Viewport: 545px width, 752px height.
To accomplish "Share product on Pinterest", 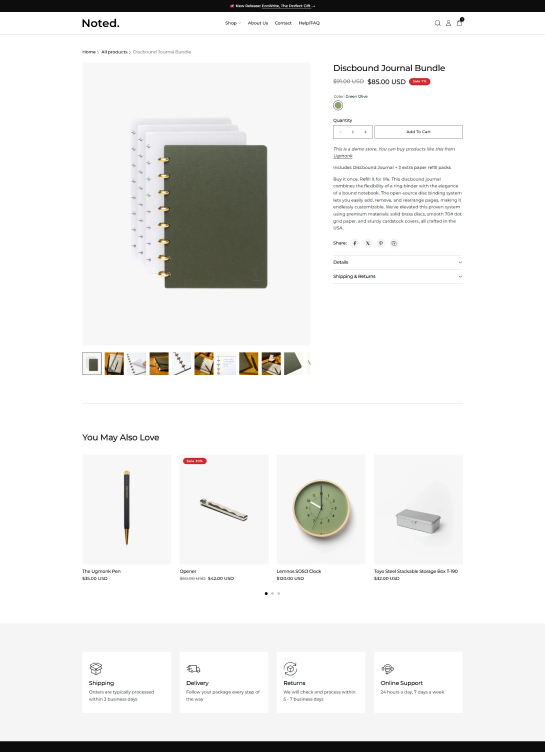I will coord(381,243).
